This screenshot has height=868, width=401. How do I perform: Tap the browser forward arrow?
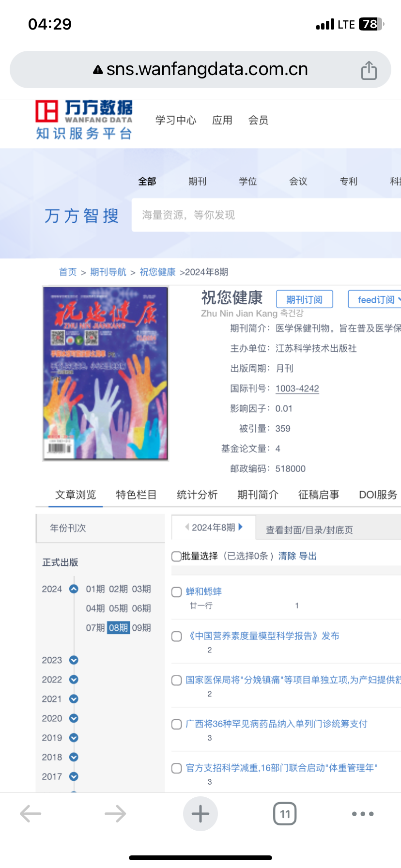click(115, 814)
